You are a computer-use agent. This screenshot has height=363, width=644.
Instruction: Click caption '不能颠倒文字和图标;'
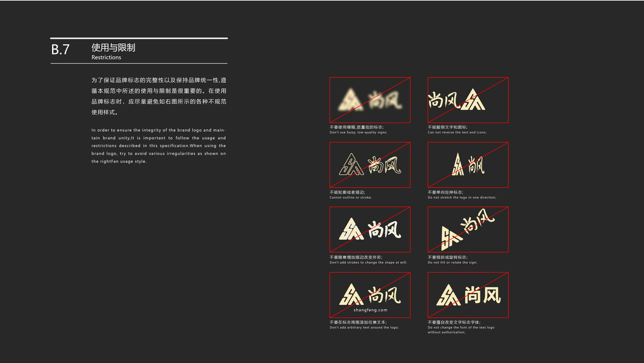(x=447, y=127)
